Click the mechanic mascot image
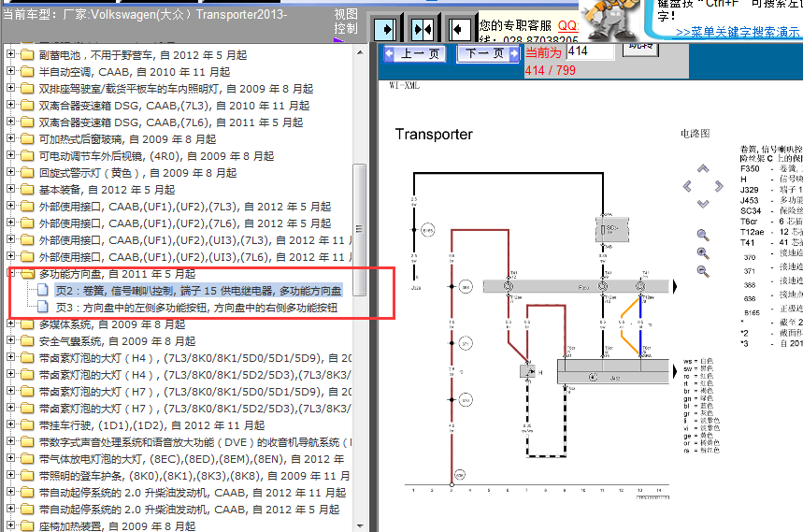This screenshot has height=532, width=803. coord(612,21)
